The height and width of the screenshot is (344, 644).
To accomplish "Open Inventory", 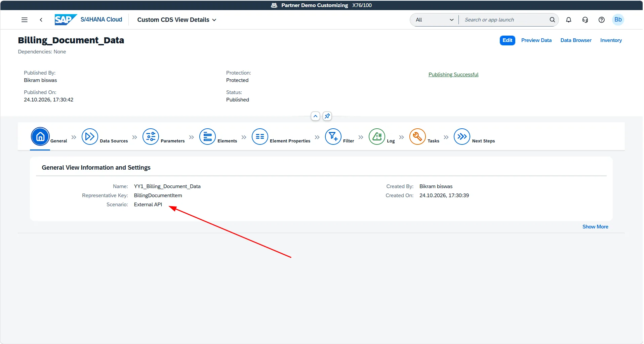I will pyautogui.click(x=611, y=40).
